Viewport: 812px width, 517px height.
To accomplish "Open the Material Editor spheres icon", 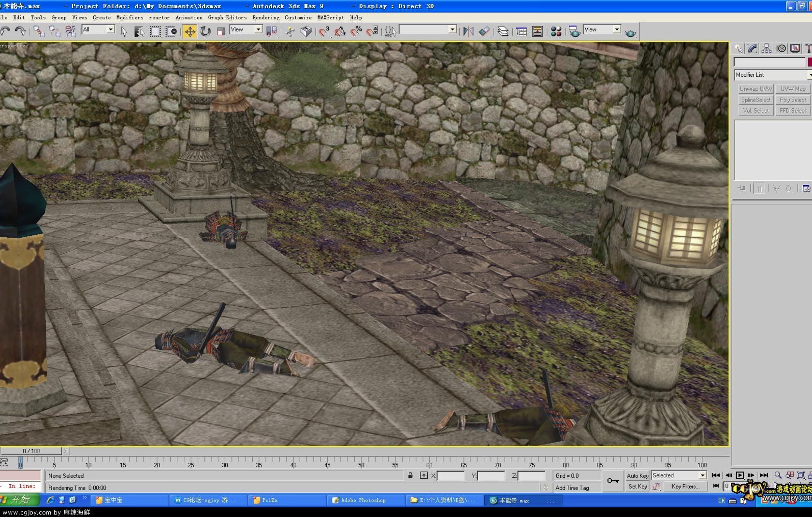I will [556, 31].
